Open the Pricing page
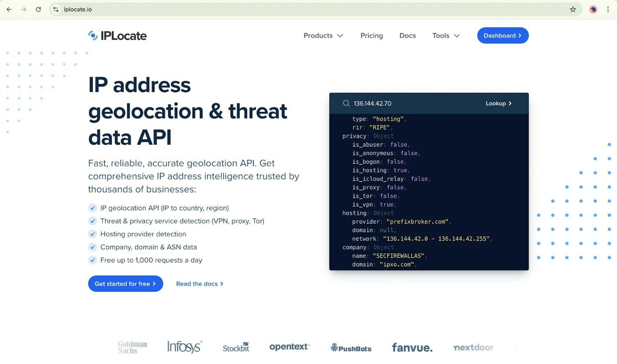Viewport: 617px width, 364px height. click(x=371, y=36)
